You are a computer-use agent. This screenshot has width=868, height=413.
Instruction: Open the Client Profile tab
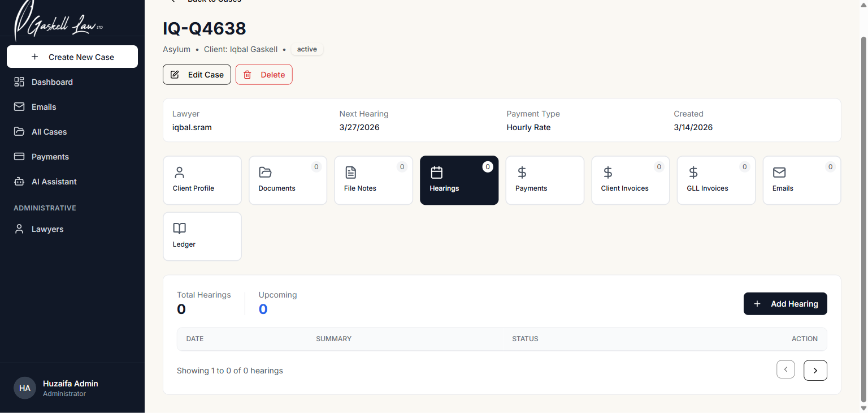pos(202,180)
